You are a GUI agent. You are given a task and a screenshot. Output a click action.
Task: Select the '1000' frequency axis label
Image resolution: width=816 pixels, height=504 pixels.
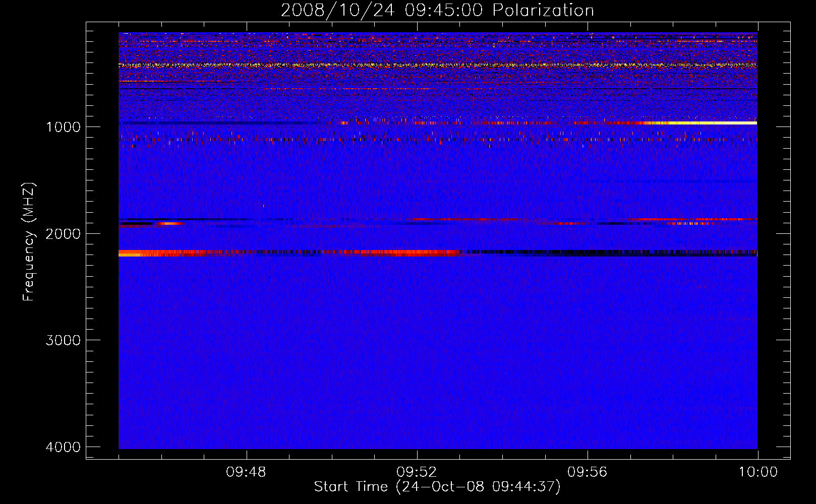pyautogui.click(x=63, y=127)
